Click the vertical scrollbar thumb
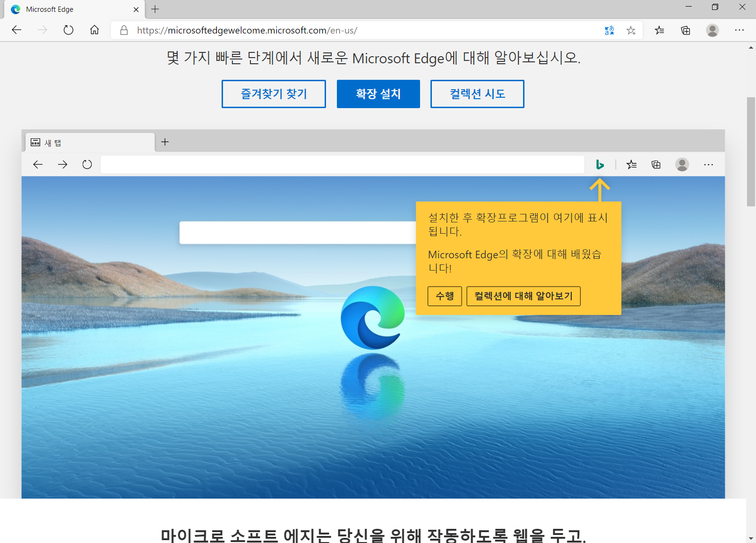Image resolution: width=756 pixels, height=543 pixels. (751, 152)
